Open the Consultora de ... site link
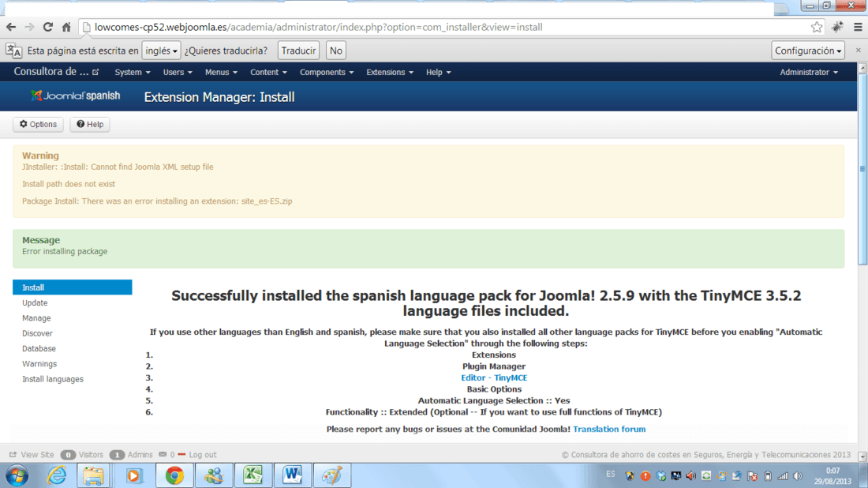This screenshot has height=488, width=868. tap(56, 71)
